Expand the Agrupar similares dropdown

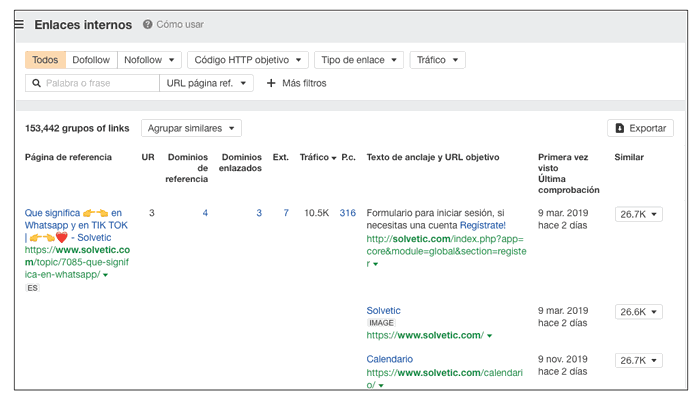click(191, 128)
